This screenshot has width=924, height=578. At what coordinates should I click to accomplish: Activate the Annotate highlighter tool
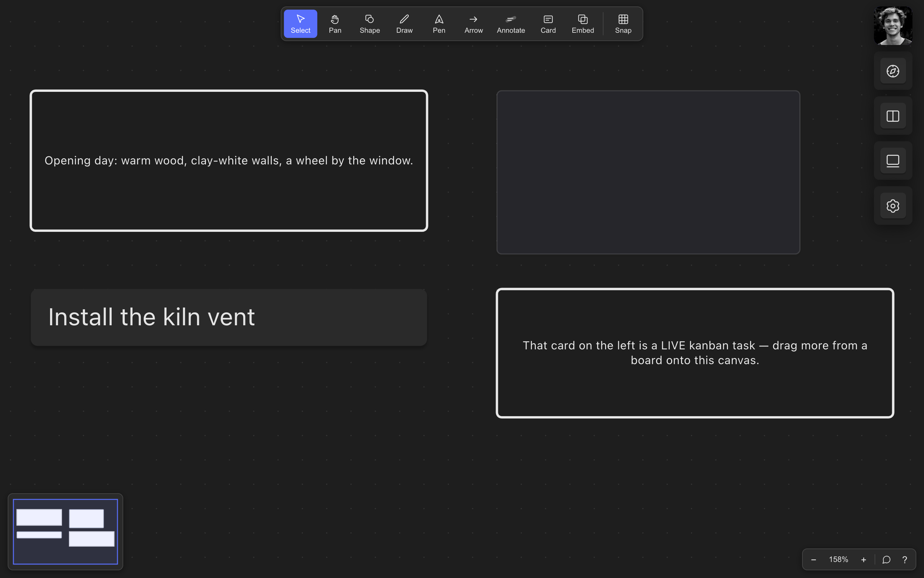[x=511, y=24]
